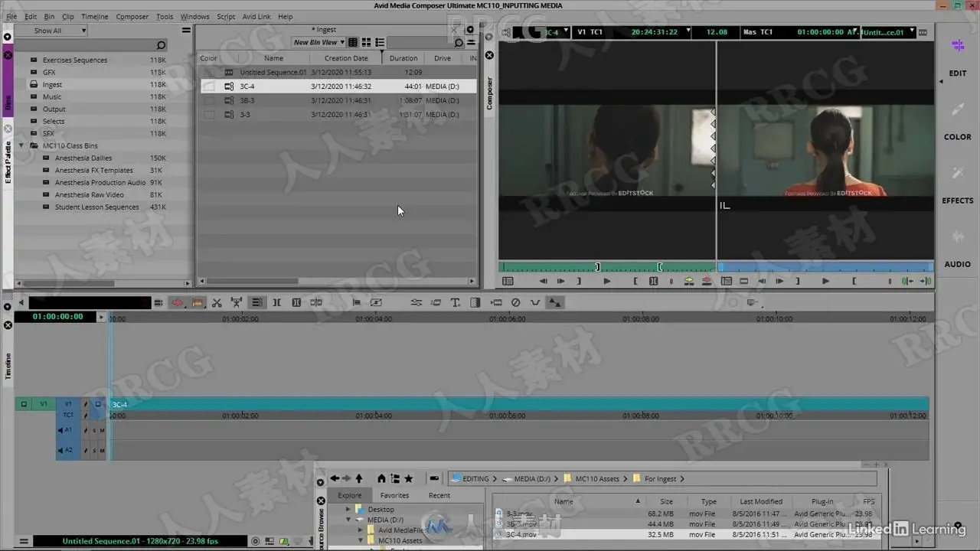Open the Title tool in timeline toolbar
980x551 pixels.
pos(456,303)
